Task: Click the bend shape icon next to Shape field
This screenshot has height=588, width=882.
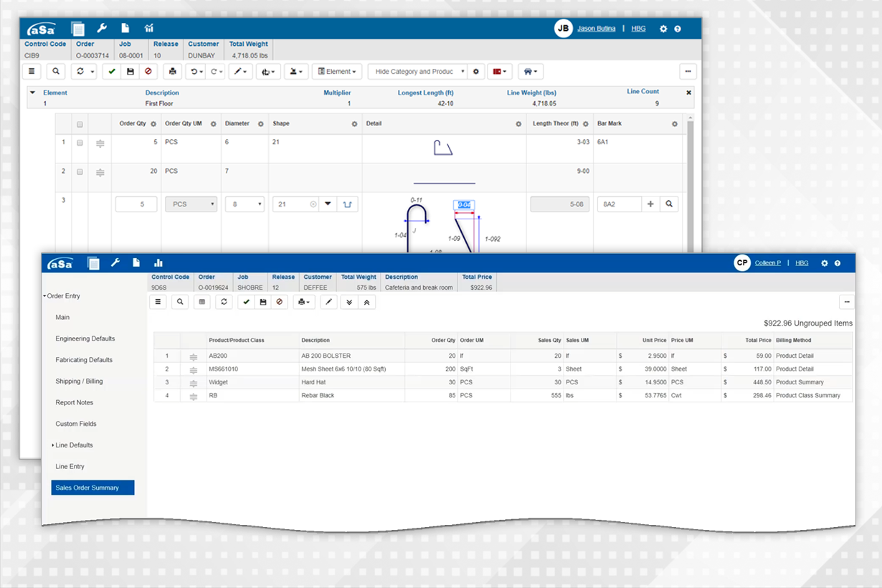Action: click(348, 204)
